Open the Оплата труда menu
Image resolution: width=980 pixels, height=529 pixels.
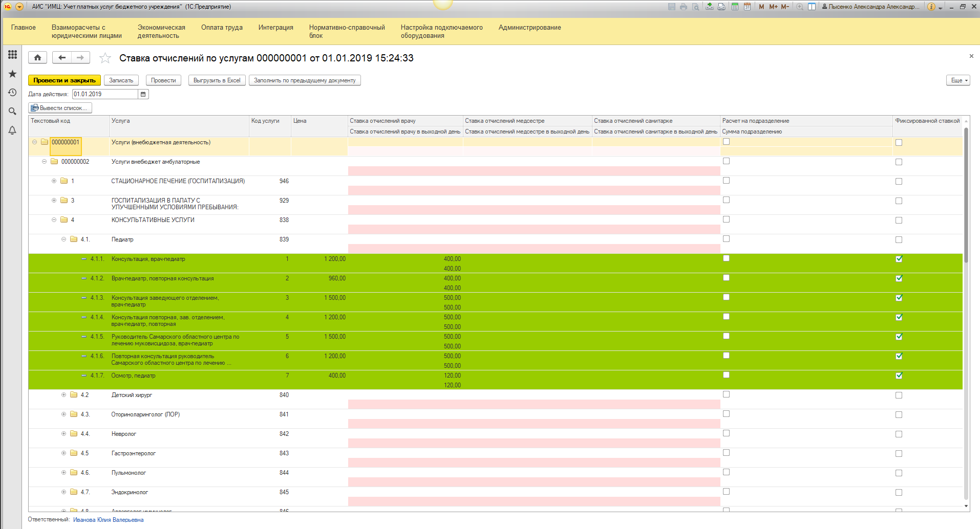pyautogui.click(x=222, y=28)
